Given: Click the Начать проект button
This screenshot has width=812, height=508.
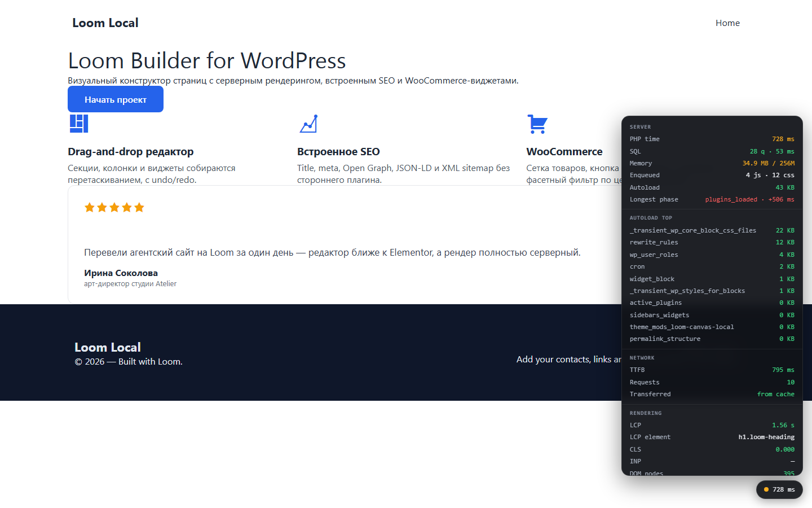Looking at the screenshot, I should tap(116, 99).
